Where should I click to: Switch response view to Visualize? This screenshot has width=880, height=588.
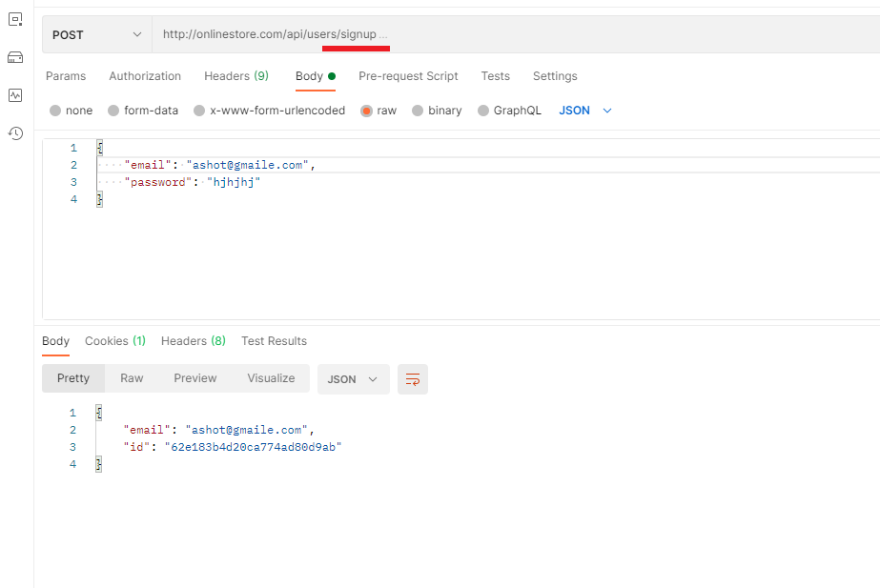click(x=271, y=378)
